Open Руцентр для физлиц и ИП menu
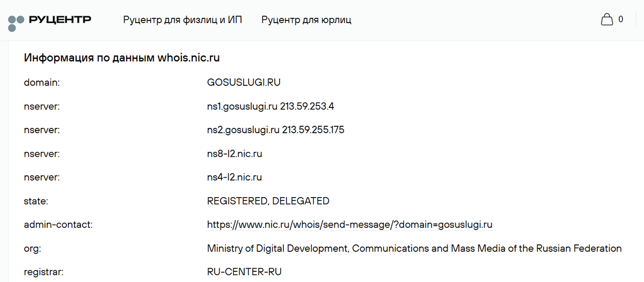 182,20
